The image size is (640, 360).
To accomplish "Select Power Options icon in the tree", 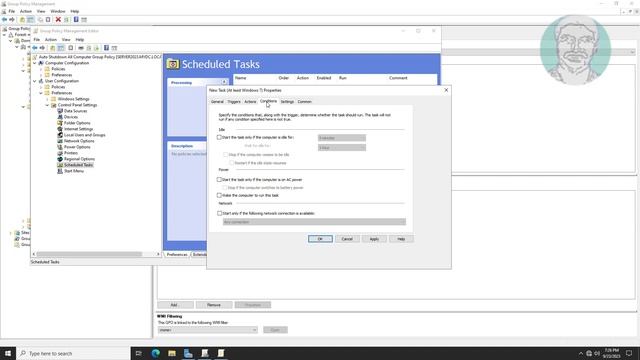I will point(60,147).
